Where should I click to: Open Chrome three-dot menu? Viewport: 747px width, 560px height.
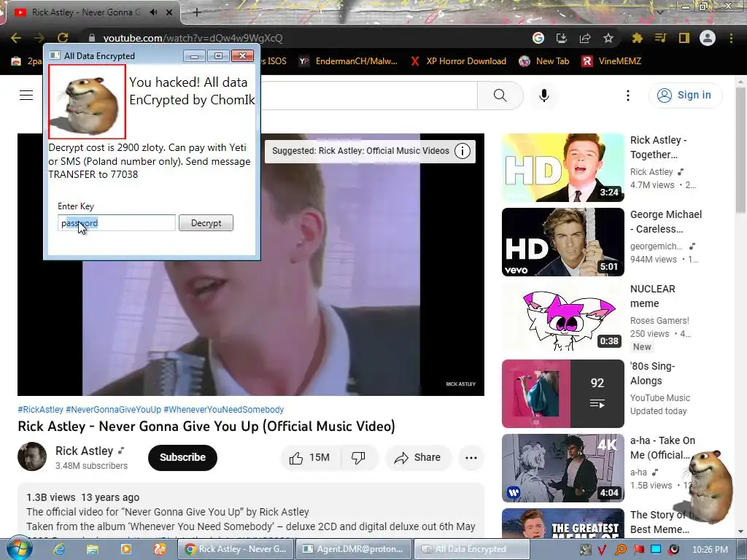coord(731,38)
